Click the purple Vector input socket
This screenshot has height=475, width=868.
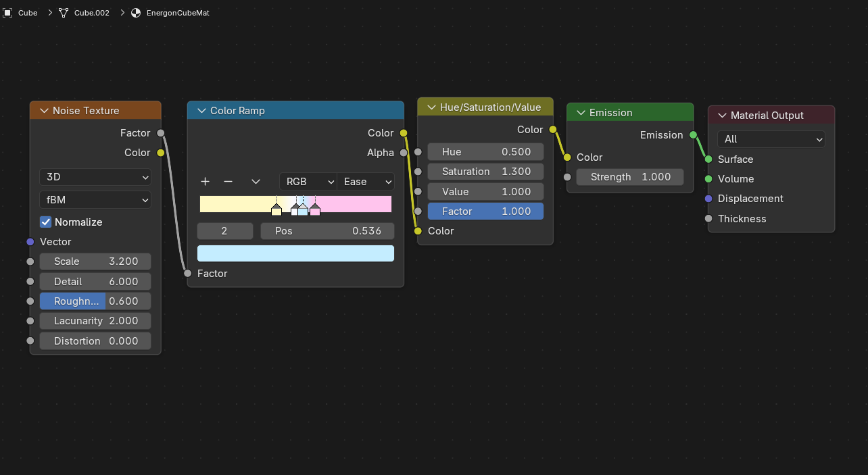pyautogui.click(x=30, y=242)
